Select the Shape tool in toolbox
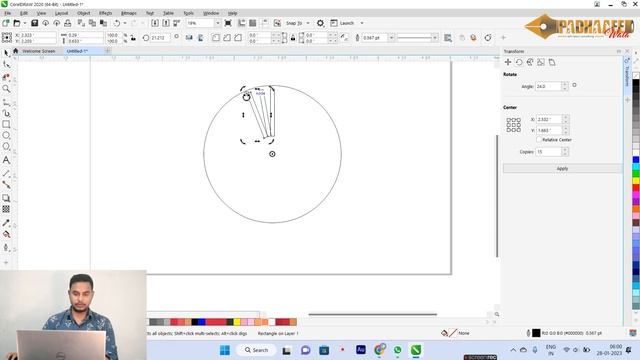640x360 pixels. coord(6,64)
